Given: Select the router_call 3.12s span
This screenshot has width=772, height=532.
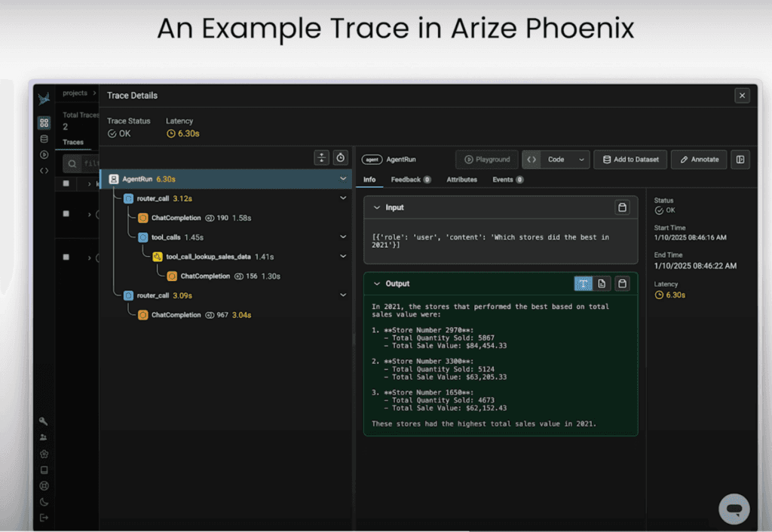Looking at the screenshot, I should [225, 198].
